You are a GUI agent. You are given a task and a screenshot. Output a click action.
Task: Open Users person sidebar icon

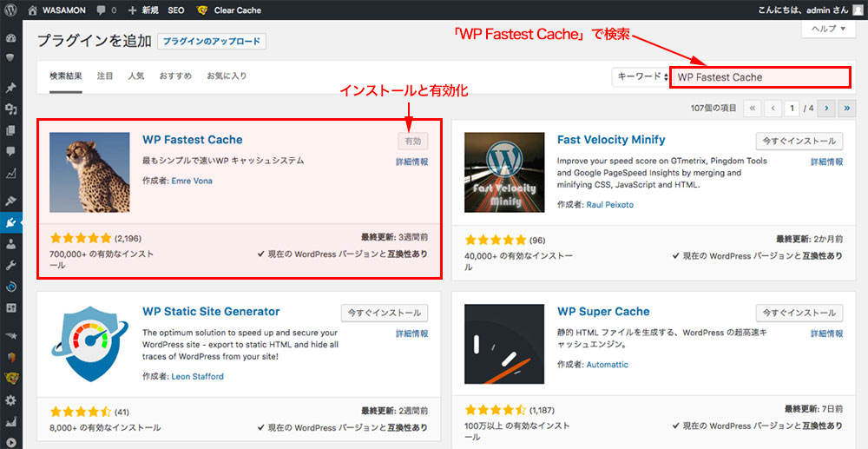pyautogui.click(x=11, y=244)
